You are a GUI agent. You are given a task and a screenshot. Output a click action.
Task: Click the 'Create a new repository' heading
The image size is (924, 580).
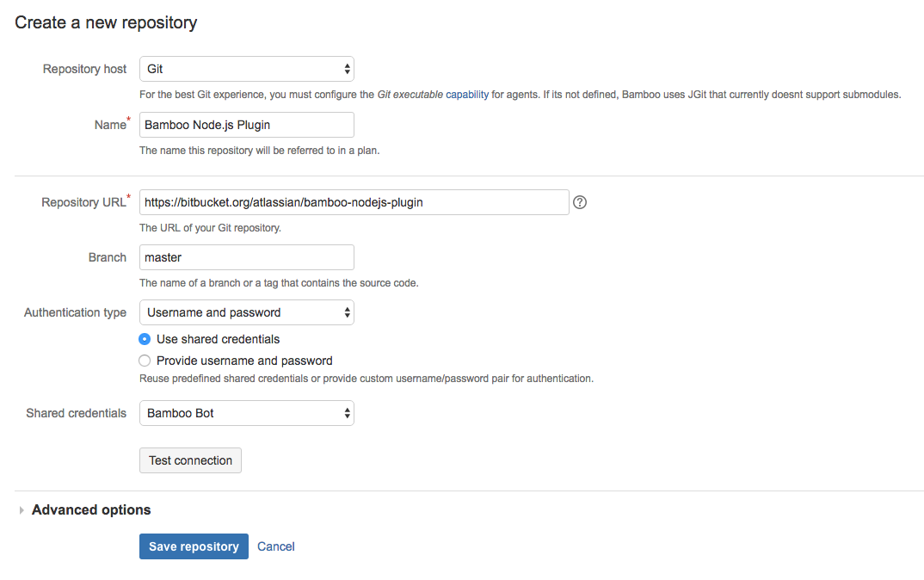click(106, 22)
